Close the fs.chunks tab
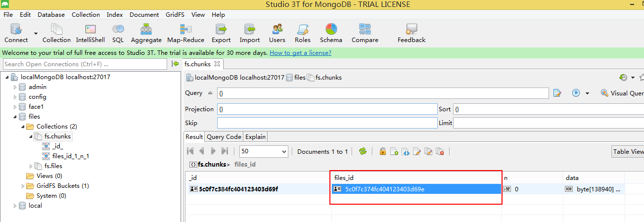Screen dimensions: 644x222 coord(217,64)
